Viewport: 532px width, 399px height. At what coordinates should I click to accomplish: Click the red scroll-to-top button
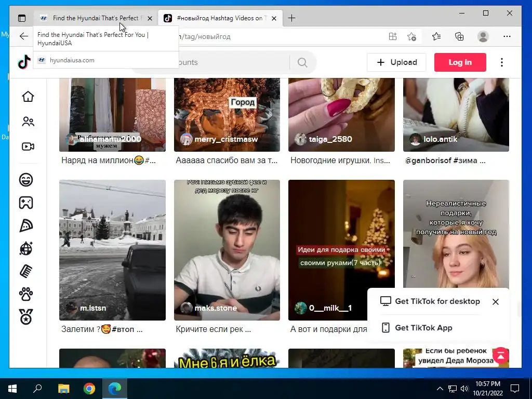click(x=501, y=355)
